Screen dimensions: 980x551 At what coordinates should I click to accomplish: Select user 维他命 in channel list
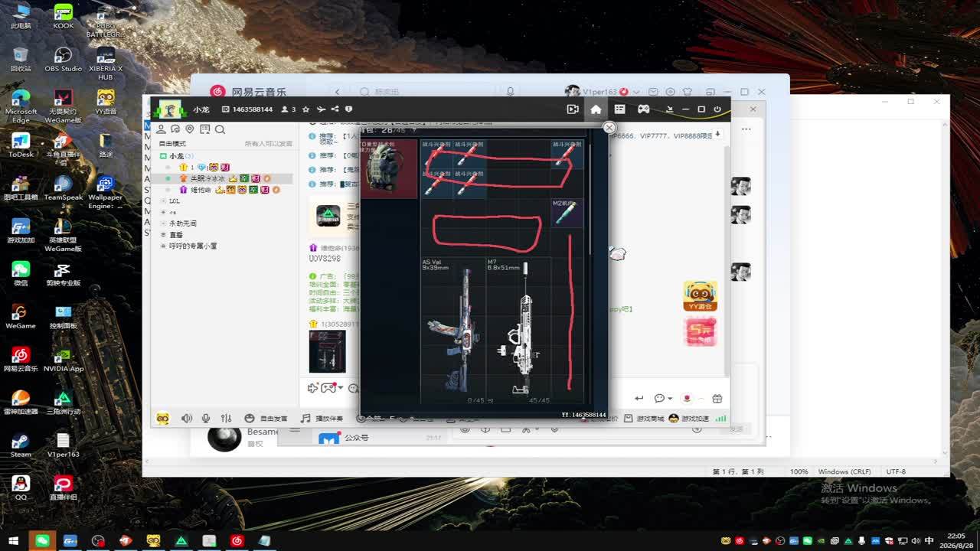[x=201, y=190]
